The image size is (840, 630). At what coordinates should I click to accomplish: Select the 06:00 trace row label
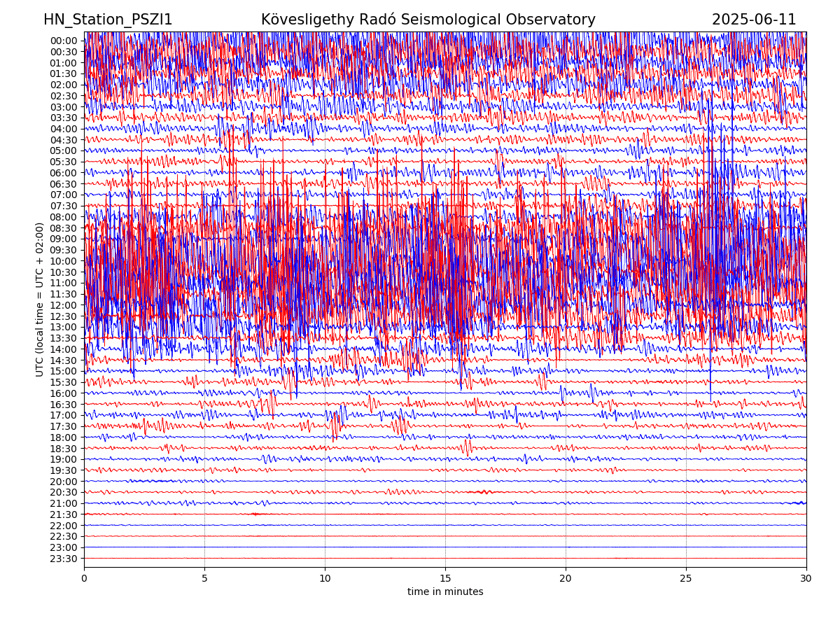click(x=64, y=173)
